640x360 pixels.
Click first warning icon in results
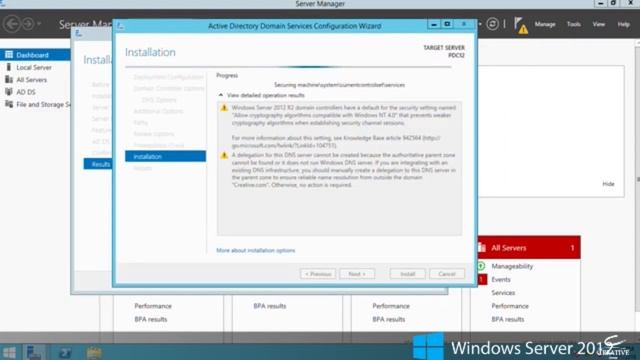click(x=224, y=108)
